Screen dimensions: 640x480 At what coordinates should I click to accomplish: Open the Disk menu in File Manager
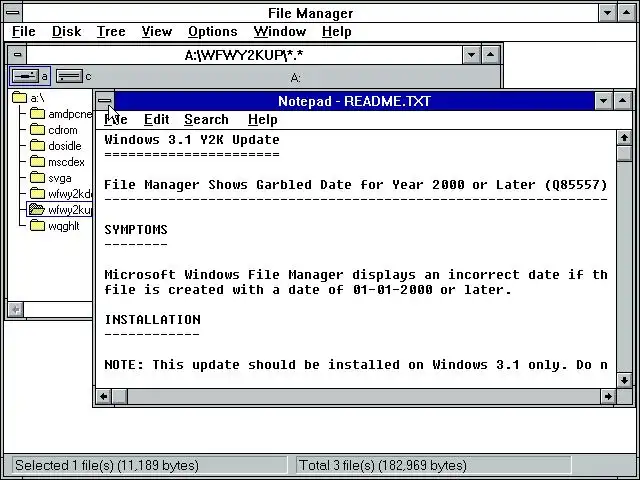(x=67, y=31)
